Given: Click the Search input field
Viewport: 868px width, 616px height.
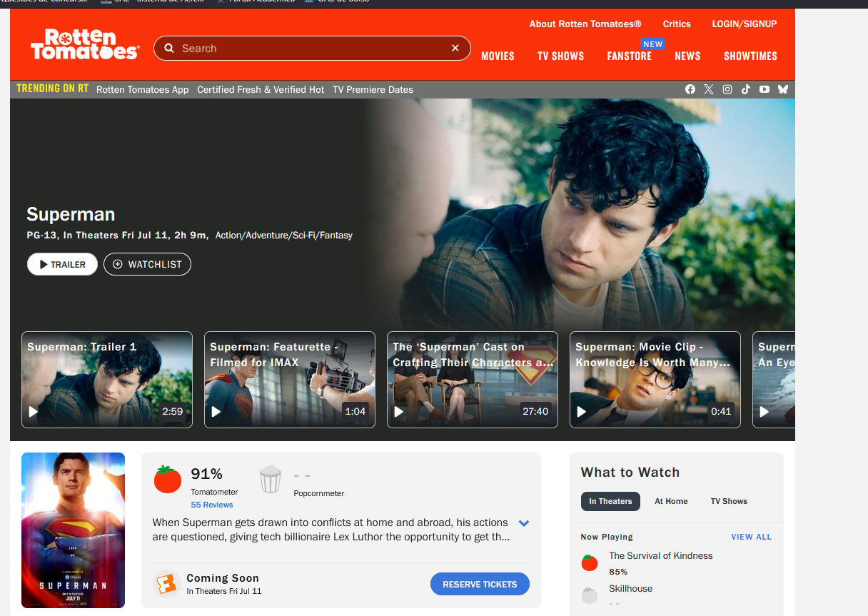Looking at the screenshot, I should tap(312, 49).
